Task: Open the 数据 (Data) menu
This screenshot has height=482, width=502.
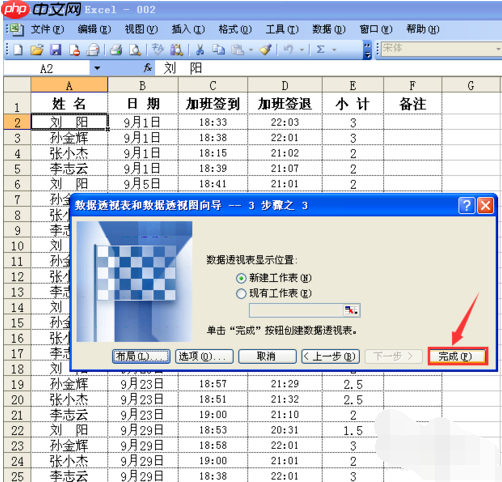Action: pos(329,29)
